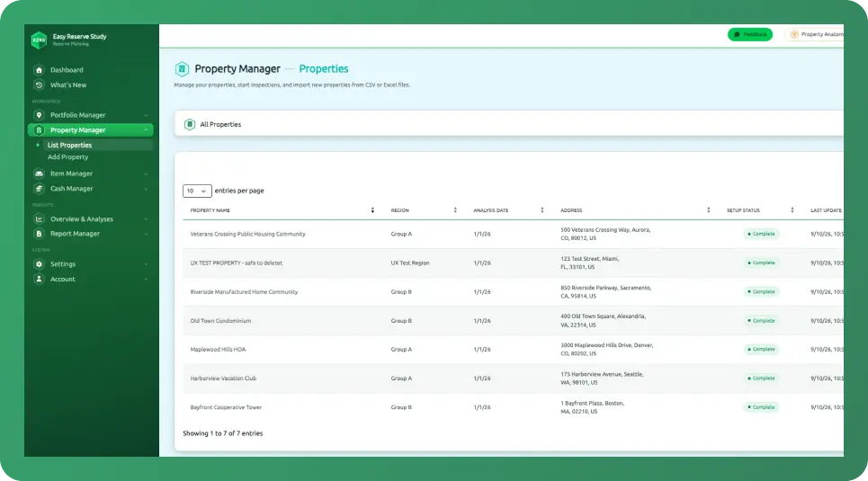The height and width of the screenshot is (481, 868).
Task: Click the Last Update column header
Action: click(x=826, y=210)
